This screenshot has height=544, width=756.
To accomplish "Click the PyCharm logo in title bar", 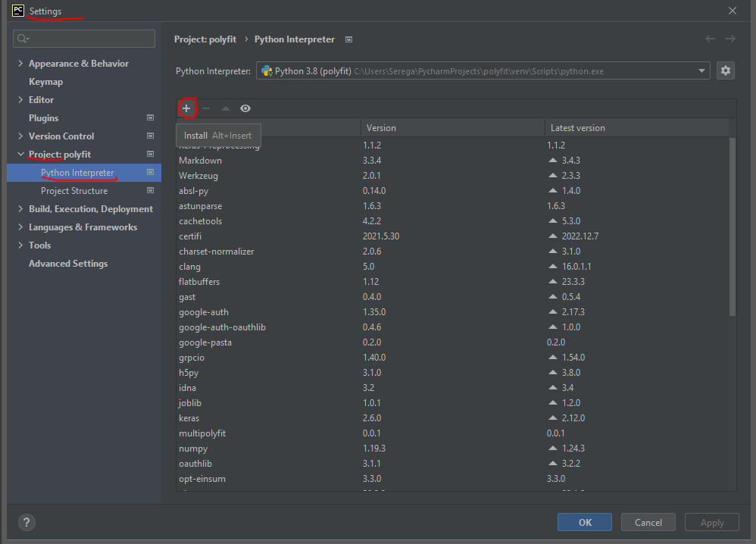I will pos(18,10).
